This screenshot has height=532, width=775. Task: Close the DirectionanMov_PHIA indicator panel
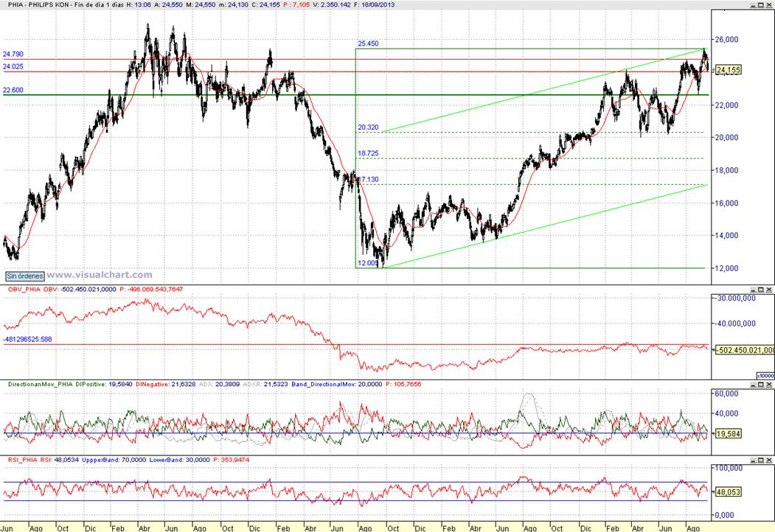click(769, 385)
